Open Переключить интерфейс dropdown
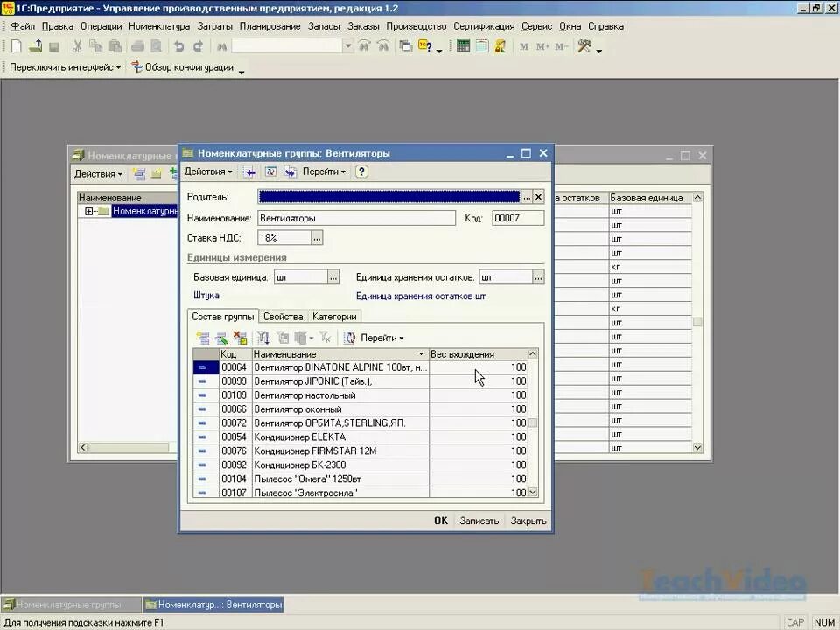This screenshot has width=840, height=630. pos(66,67)
